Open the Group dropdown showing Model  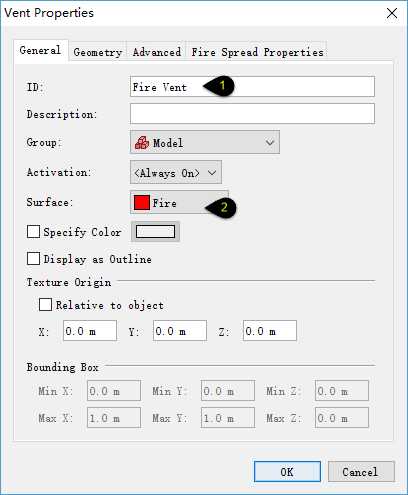coord(205,142)
